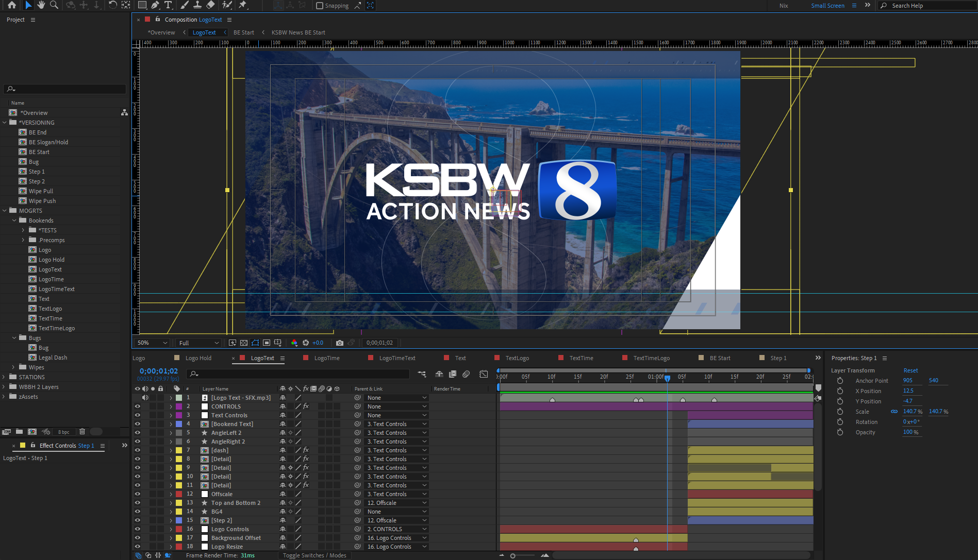
Task: Reset the Layer Transform properties
Action: pyautogui.click(x=910, y=370)
